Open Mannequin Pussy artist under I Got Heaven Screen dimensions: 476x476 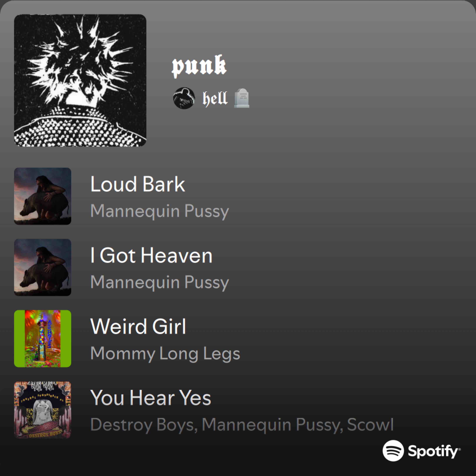(x=160, y=283)
